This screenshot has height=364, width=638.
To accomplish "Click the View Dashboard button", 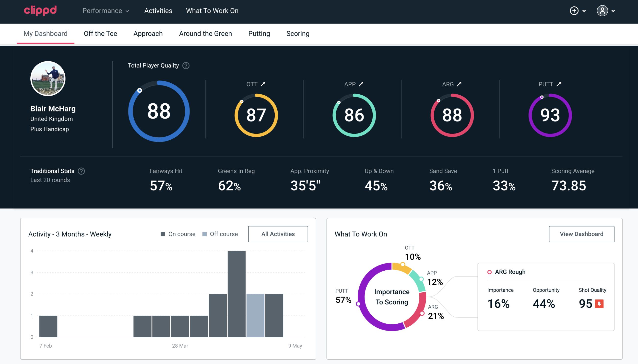I will tap(581, 234).
